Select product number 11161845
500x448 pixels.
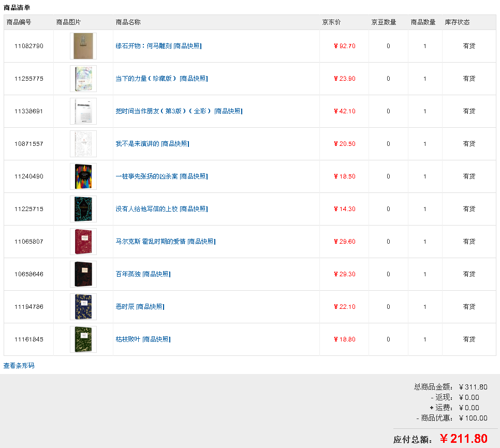[x=28, y=339]
